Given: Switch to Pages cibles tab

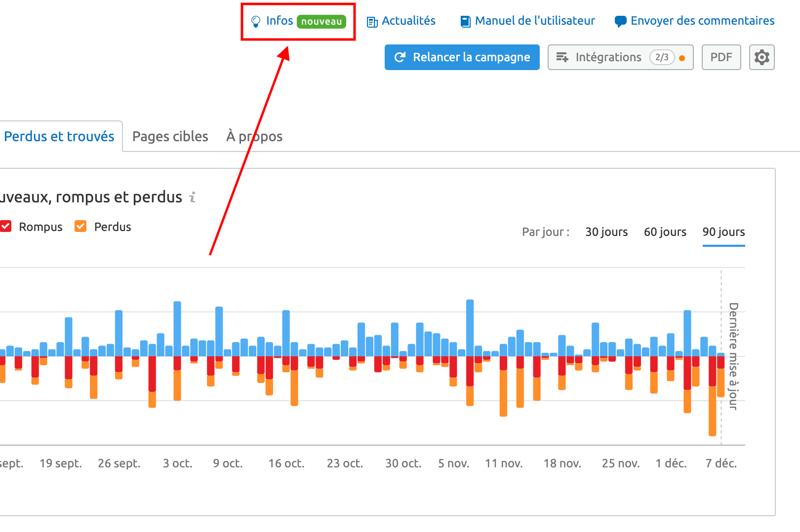Looking at the screenshot, I should (x=170, y=136).
